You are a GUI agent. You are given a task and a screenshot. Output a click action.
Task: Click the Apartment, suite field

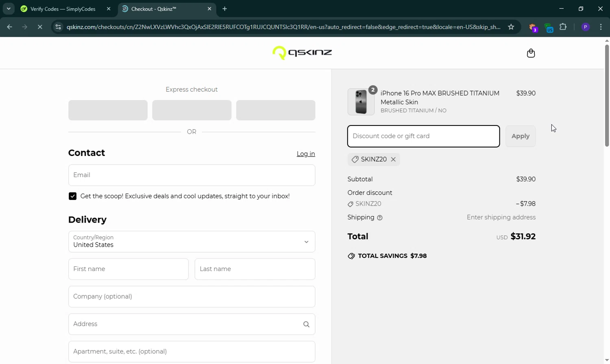(x=192, y=351)
